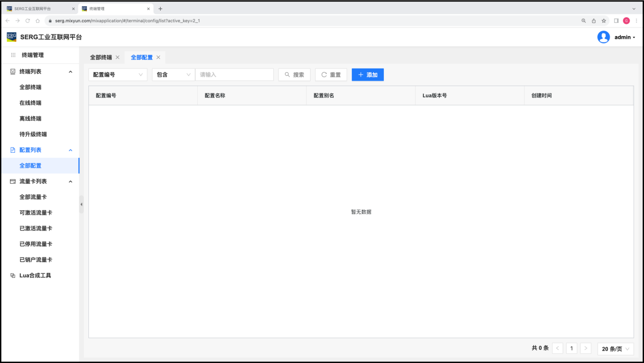Open the 20 条/页 page size dropdown
Image resolution: width=644 pixels, height=363 pixels.
(616, 349)
